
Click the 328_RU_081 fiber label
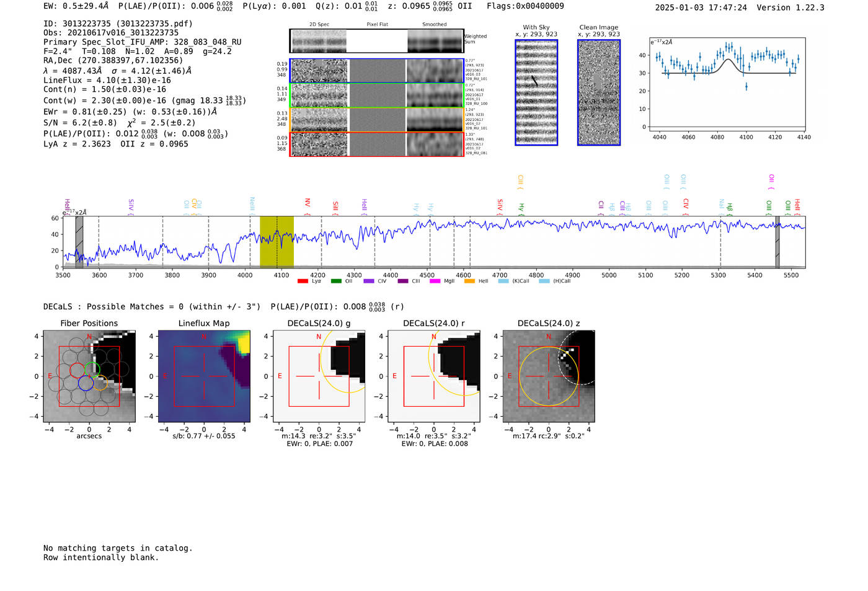[x=476, y=153]
